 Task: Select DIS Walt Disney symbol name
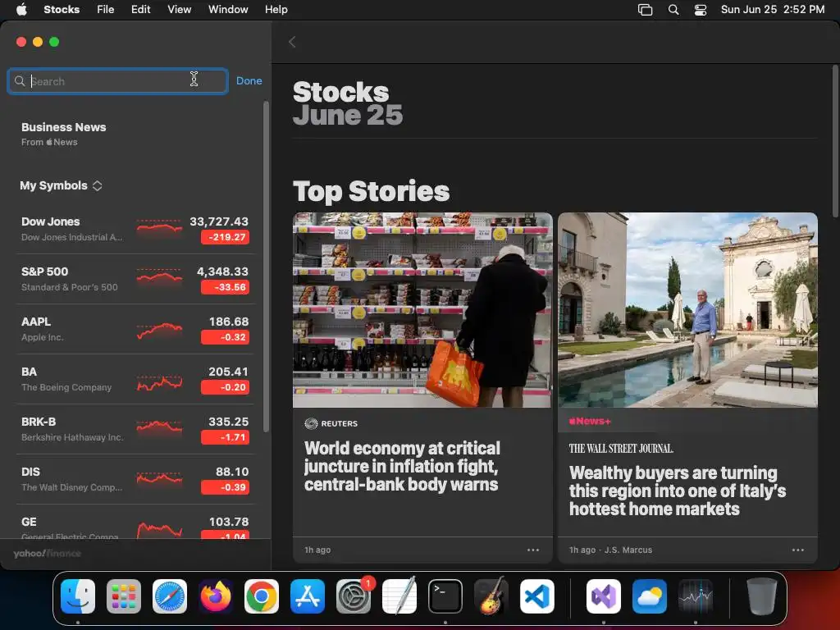[30, 472]
